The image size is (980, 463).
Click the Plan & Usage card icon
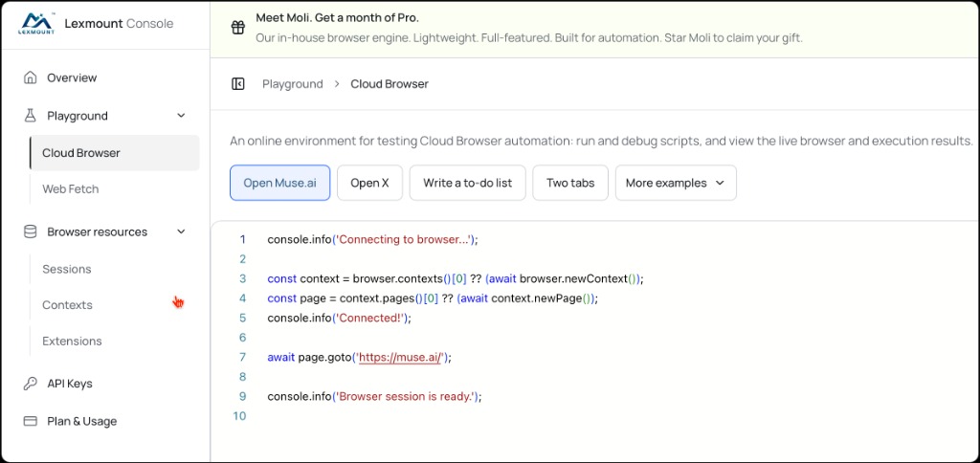tap(30, 421)
